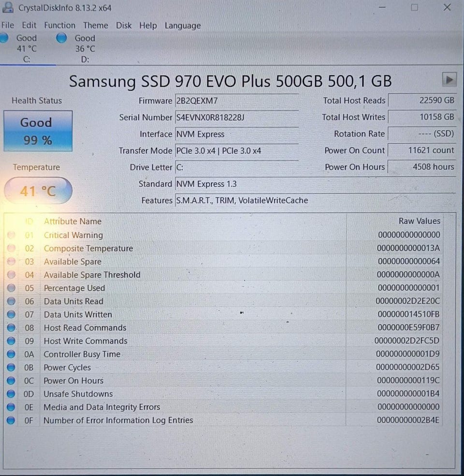Select the Available Spare Threshold attribute name
The width and height of the screenshot is (464, 476).
[92, 275]
